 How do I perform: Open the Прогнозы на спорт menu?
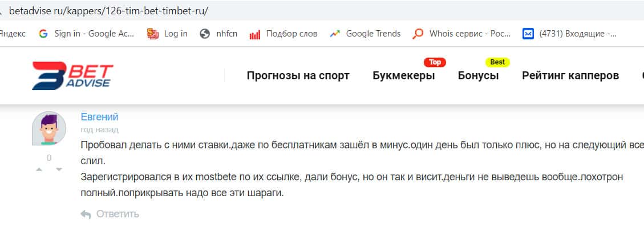pos(298,76)
